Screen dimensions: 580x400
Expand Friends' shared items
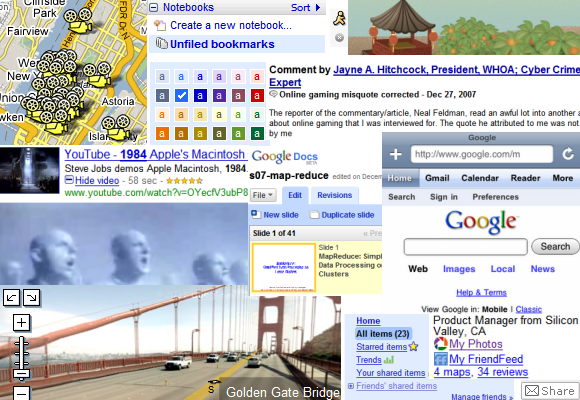click(x=351, y=386)
